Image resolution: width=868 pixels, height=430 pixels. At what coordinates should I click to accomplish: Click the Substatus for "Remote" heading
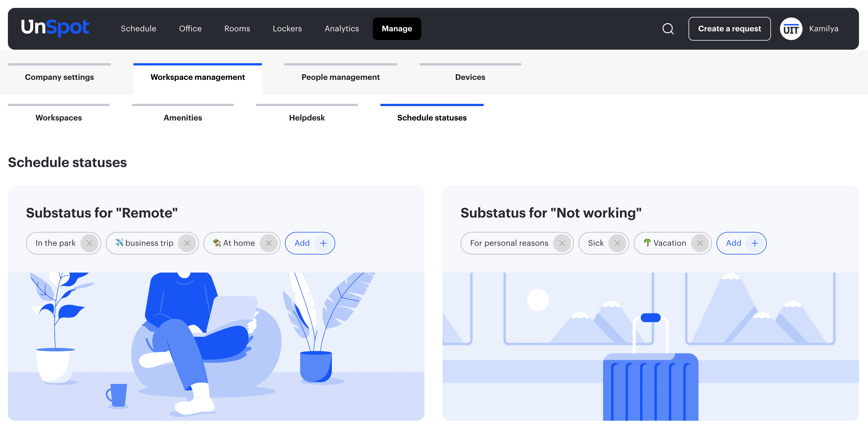(x=102, y=213)
